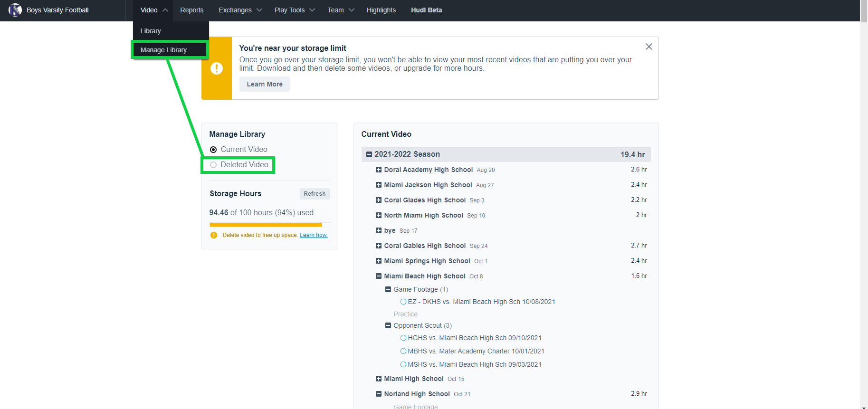
Task: Open the Learn how link
Action: pos(314,235)
